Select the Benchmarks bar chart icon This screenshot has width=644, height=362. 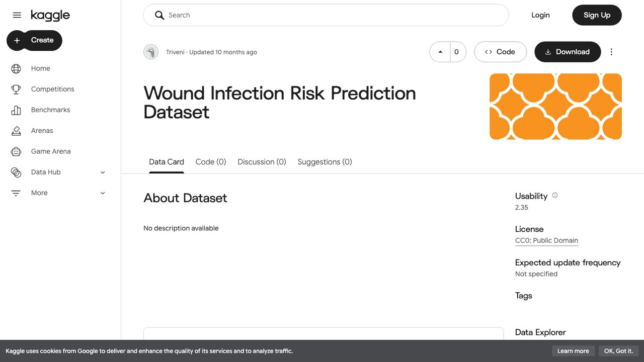point(16,110)
